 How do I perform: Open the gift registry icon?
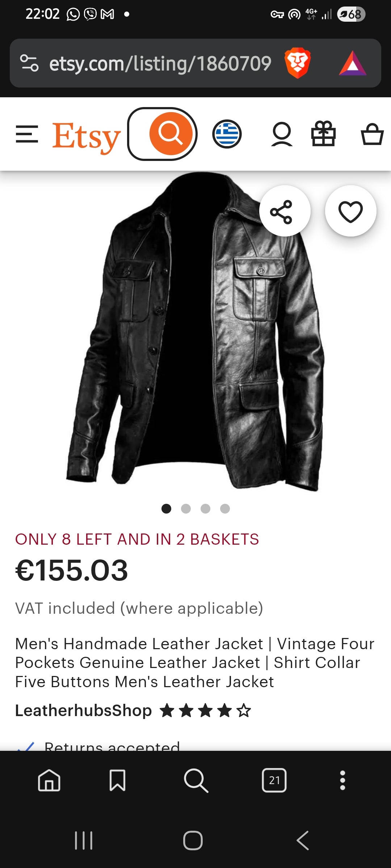(323, 134)
